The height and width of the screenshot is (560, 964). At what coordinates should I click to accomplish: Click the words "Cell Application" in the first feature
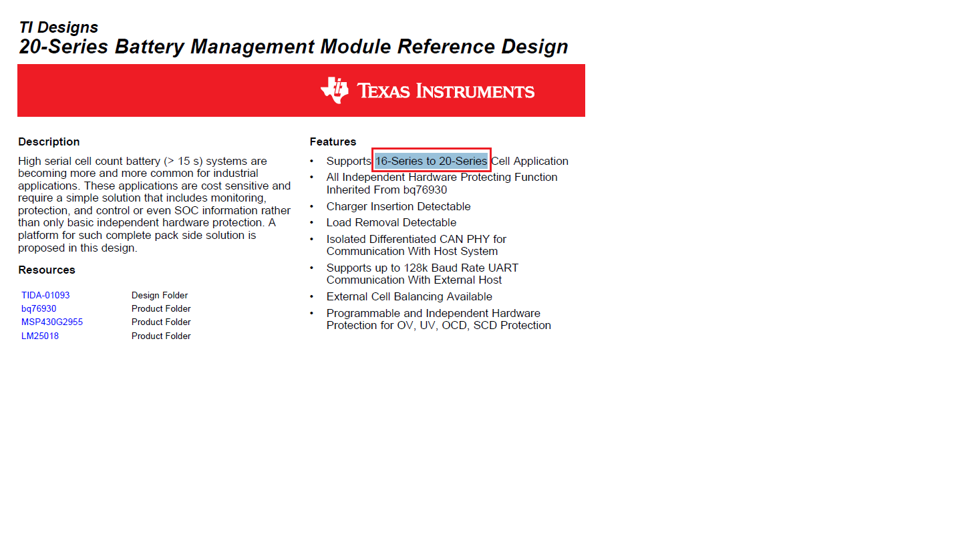[x=530, y=161]
